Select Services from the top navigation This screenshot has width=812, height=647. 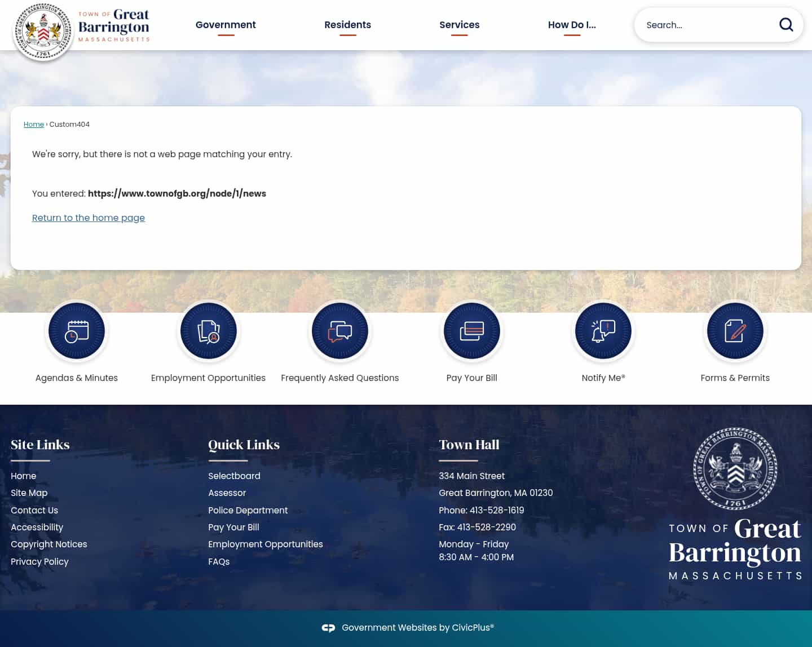click(x=459, y=25)
